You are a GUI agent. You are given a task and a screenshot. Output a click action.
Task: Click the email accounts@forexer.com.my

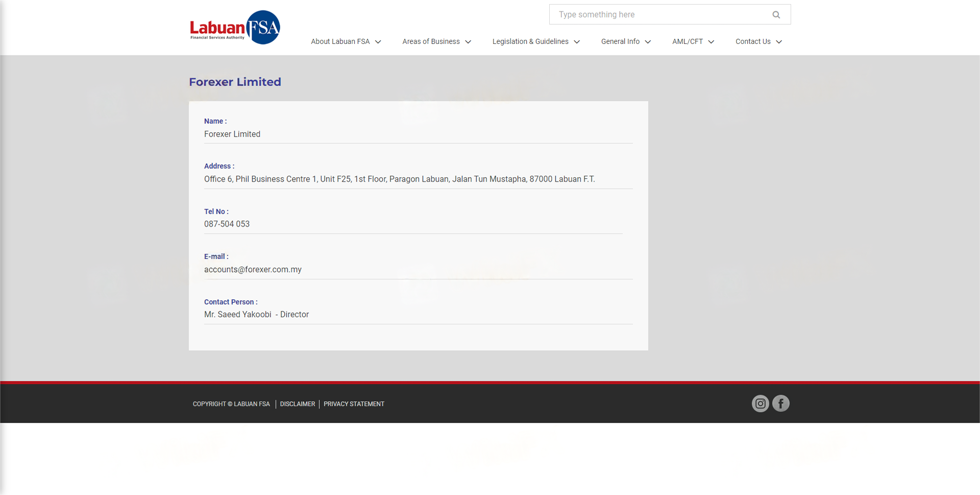click(253, 269)
